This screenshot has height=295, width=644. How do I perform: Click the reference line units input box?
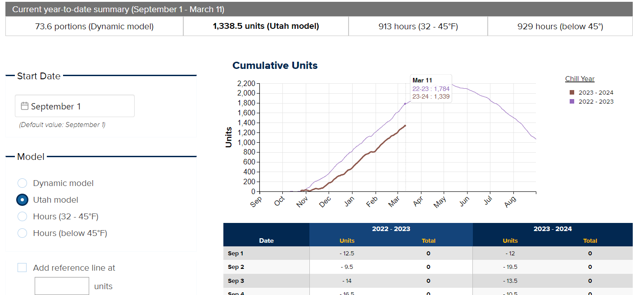(x=62, y=286)
